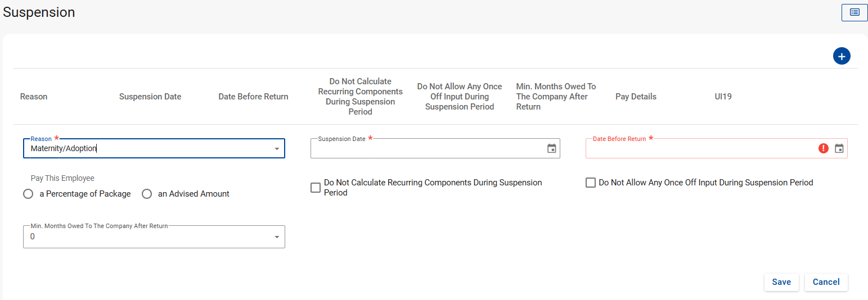Click the Suspension Date column header
This screenshot has width=868, height=300.
150,97
